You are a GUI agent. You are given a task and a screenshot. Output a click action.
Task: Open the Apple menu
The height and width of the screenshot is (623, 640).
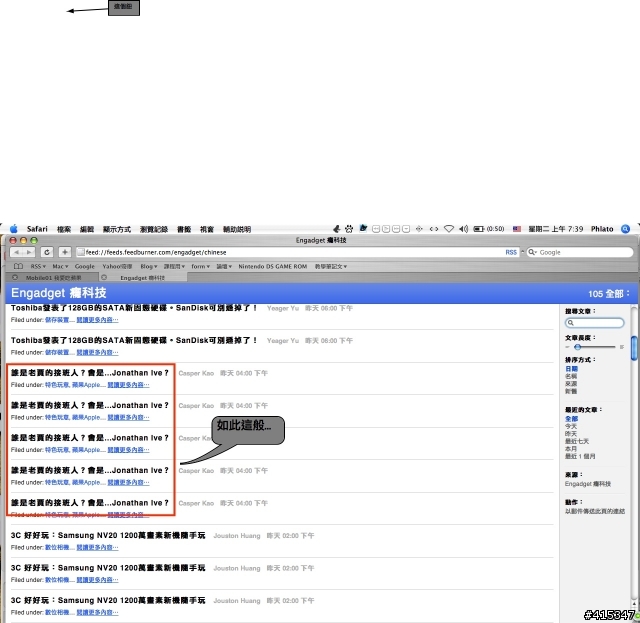[x=14, y=229]
